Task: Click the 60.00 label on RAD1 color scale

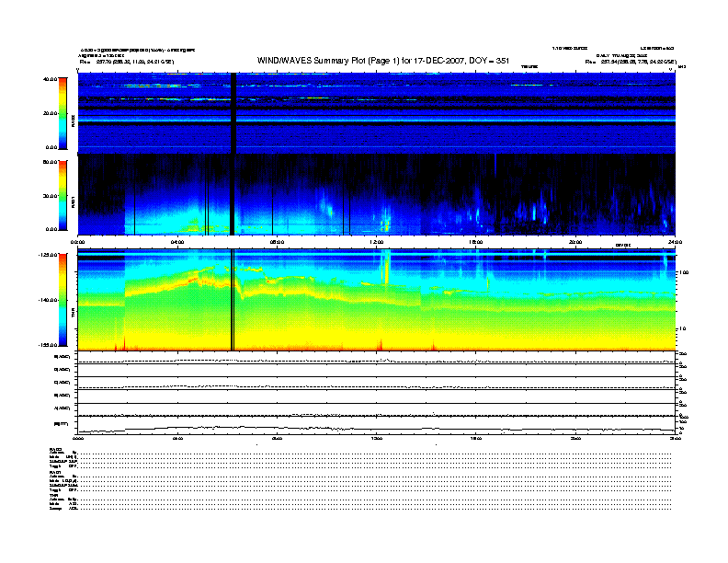Action: click(x=50, y=162)
